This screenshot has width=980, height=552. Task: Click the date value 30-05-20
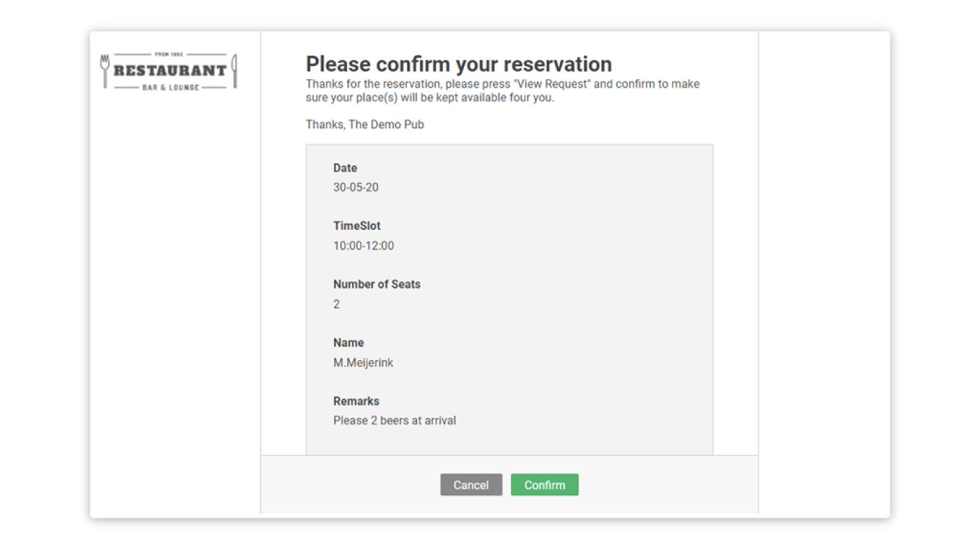pyautogui.click(x=356, y=188)
